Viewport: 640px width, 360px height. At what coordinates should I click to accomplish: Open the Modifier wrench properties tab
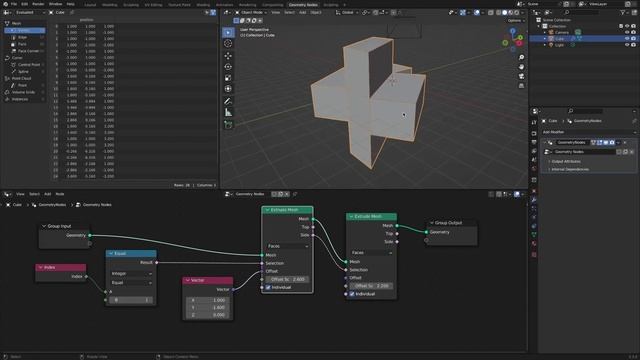534,200
